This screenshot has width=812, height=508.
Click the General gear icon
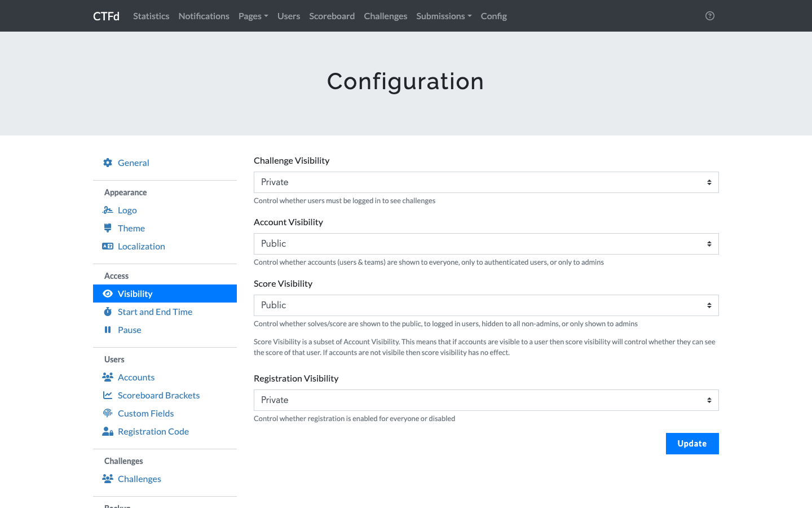[x=108, y=163]
